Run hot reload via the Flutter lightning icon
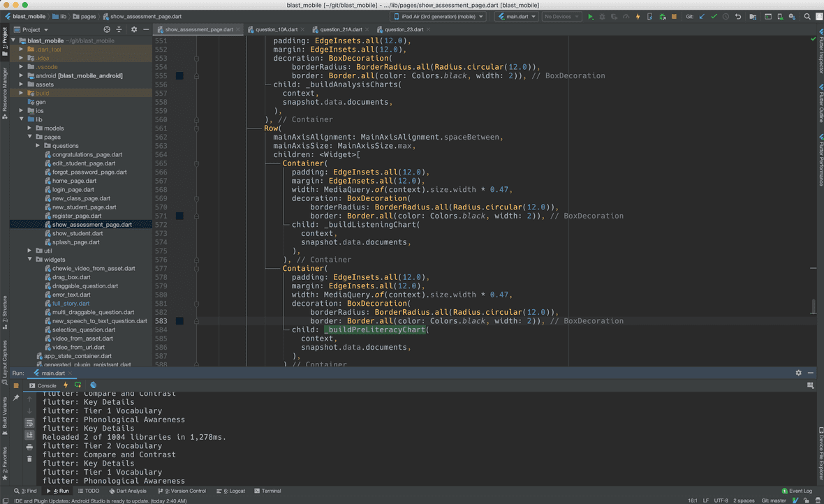Image resolution: width=824 pixels, height=504 pixels. (x=638, y=16)
